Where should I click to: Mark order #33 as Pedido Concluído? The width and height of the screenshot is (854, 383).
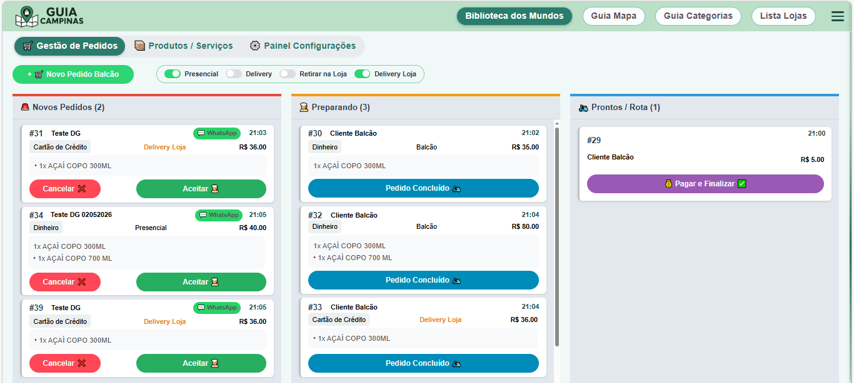coord(423,363)
